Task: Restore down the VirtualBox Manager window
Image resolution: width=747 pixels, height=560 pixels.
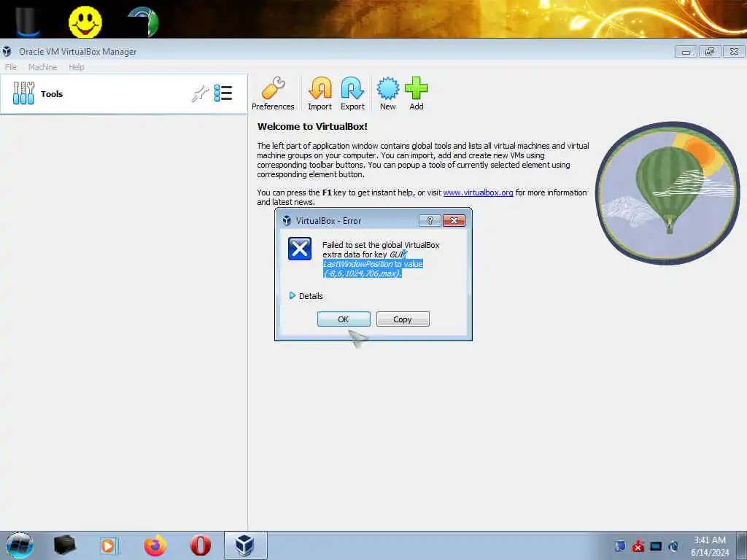Action: point(710,52)
